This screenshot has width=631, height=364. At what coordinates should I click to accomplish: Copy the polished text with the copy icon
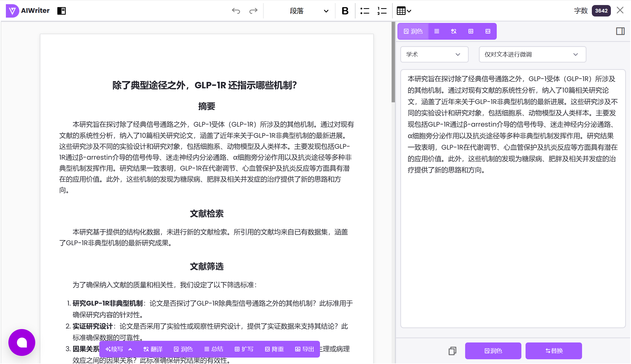[452, 351]
